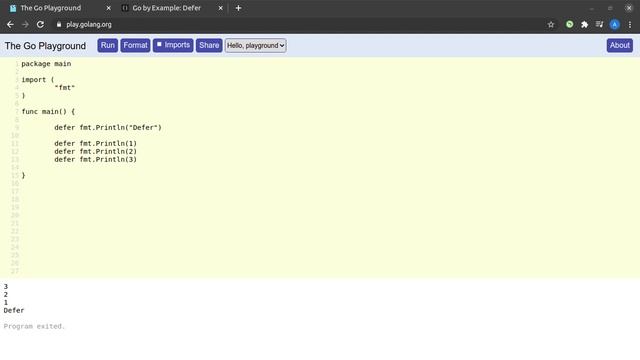The width and height of the screenshot is (640, 360).
Task: Close the Go Playground tab
Action: click(109, 8)
